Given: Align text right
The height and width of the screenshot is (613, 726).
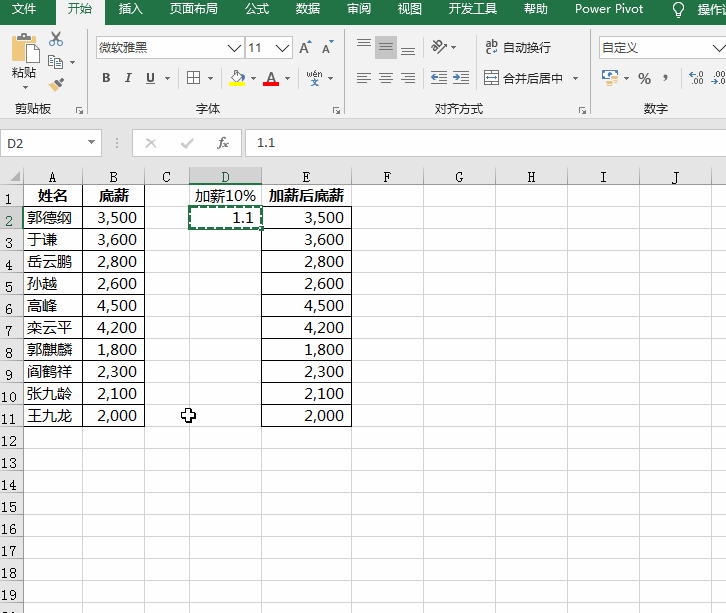Looking at the screenshot, I should click(408, 78).
